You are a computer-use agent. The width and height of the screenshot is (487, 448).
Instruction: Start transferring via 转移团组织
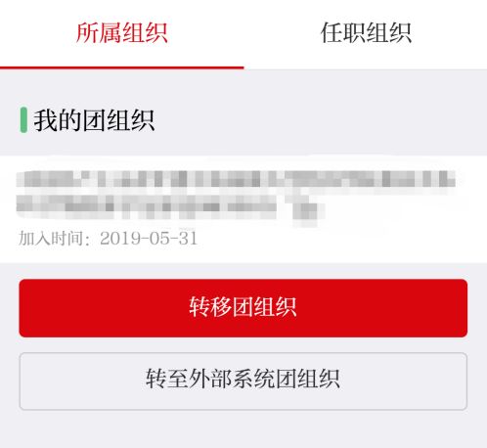click(243, 308)
